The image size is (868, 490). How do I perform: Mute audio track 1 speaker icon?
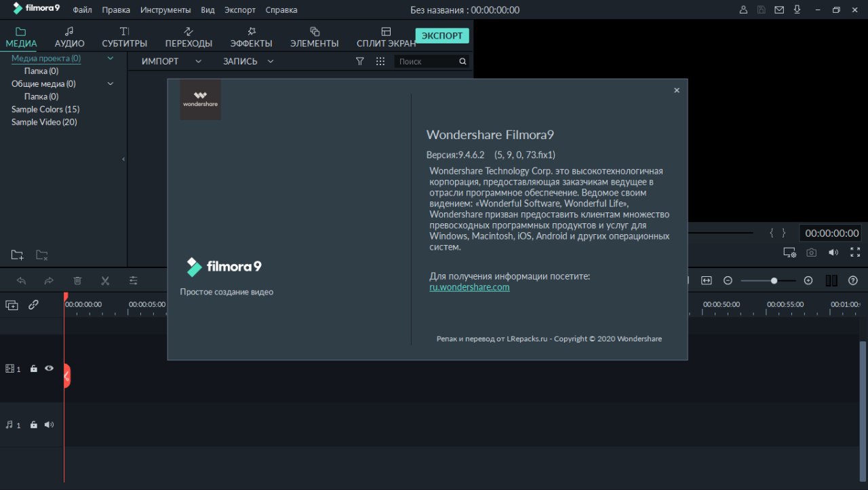(49, 425)
